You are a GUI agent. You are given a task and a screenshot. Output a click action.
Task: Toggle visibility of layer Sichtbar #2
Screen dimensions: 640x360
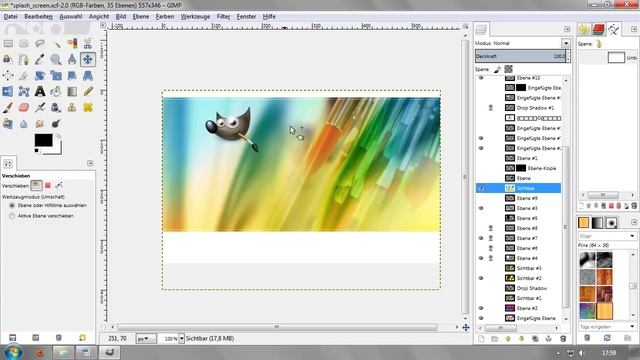(x=481, y=278)
